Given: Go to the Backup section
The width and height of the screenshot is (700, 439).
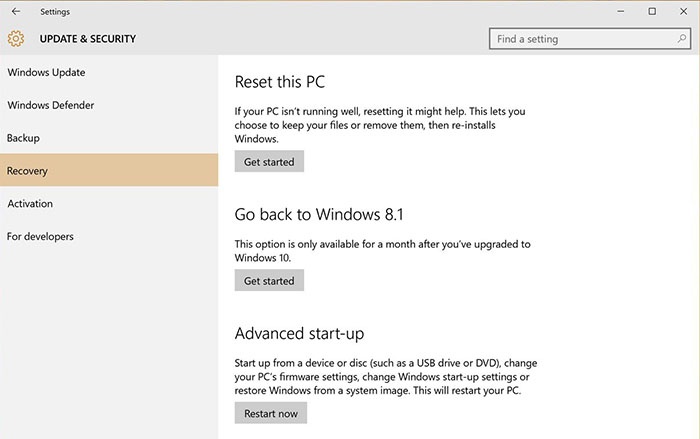Looking at the screenshot, I should (23, 138).
